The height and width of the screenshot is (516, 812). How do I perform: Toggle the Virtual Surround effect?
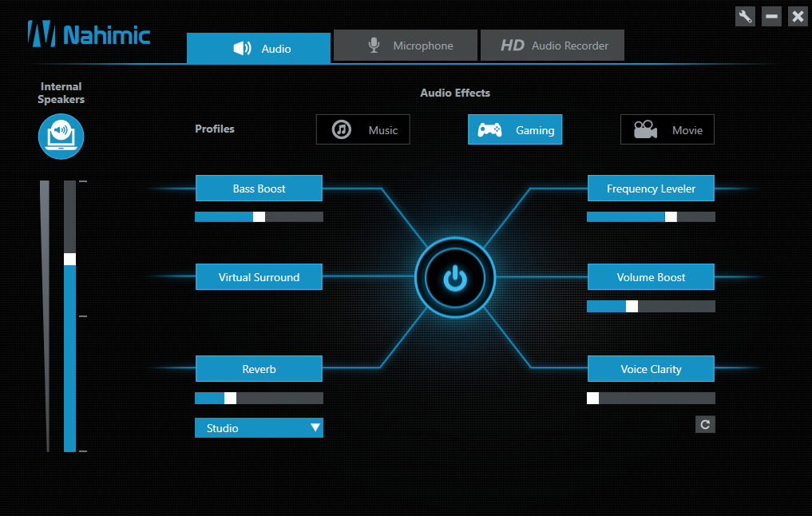pos(259,276)
